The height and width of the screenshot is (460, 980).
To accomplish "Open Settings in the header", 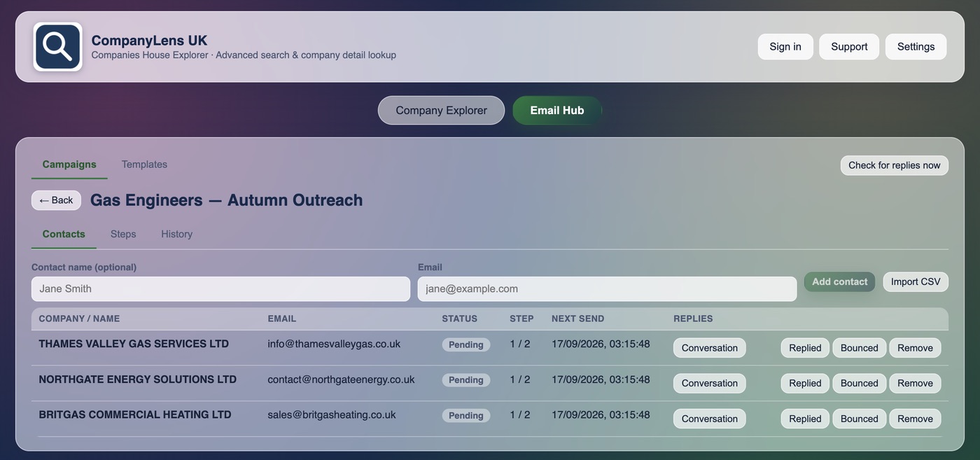I will click(x=916, y=47).
